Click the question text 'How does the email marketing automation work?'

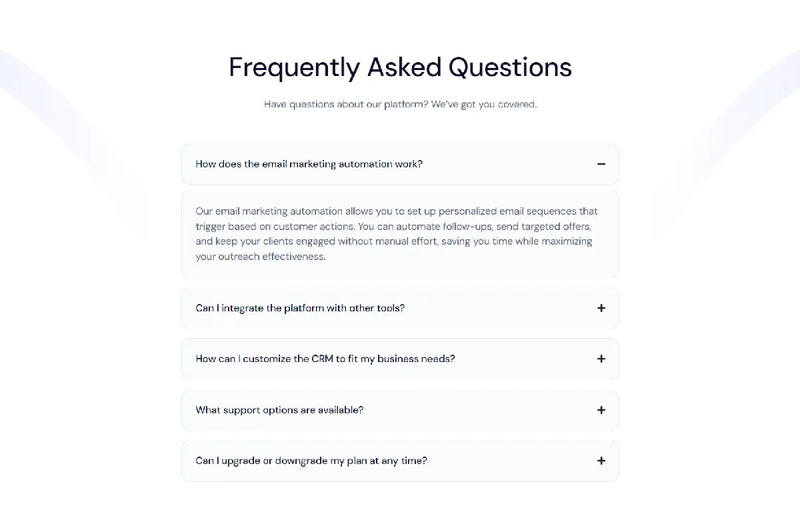(309, 164)
